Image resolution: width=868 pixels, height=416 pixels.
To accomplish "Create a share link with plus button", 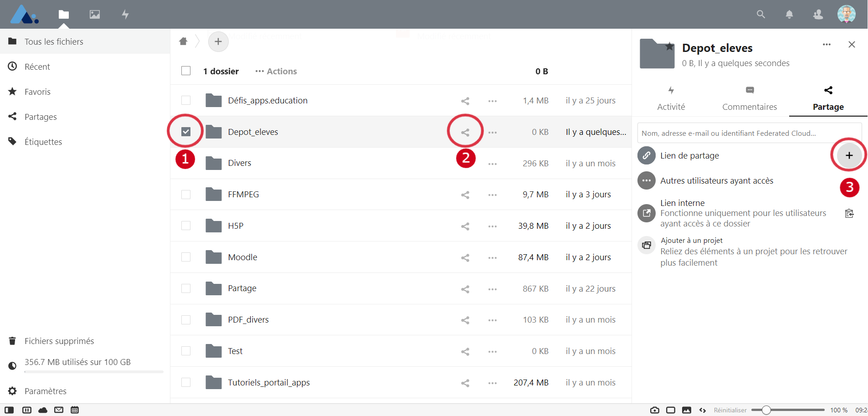I will tap(849, 155).
